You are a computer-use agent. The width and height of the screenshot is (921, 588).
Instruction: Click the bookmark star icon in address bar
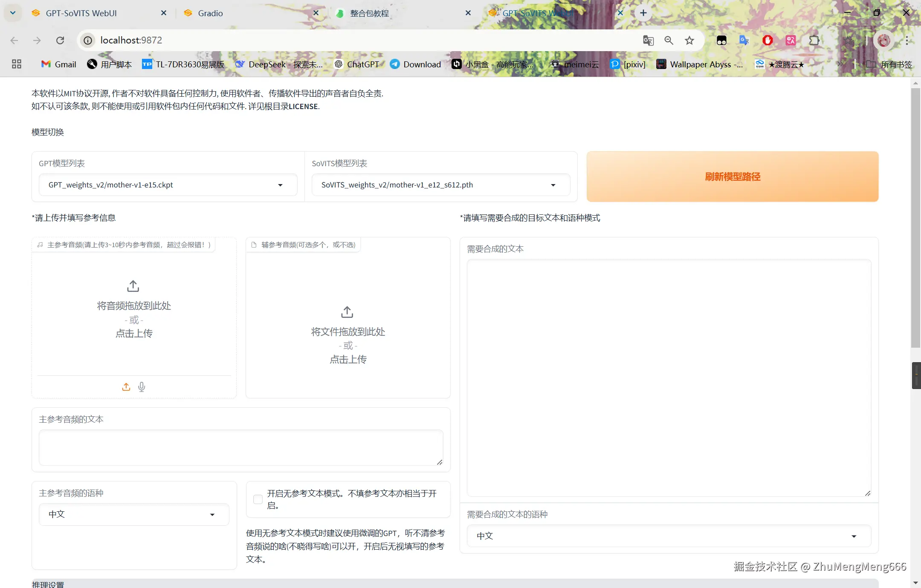pos(689,40)
